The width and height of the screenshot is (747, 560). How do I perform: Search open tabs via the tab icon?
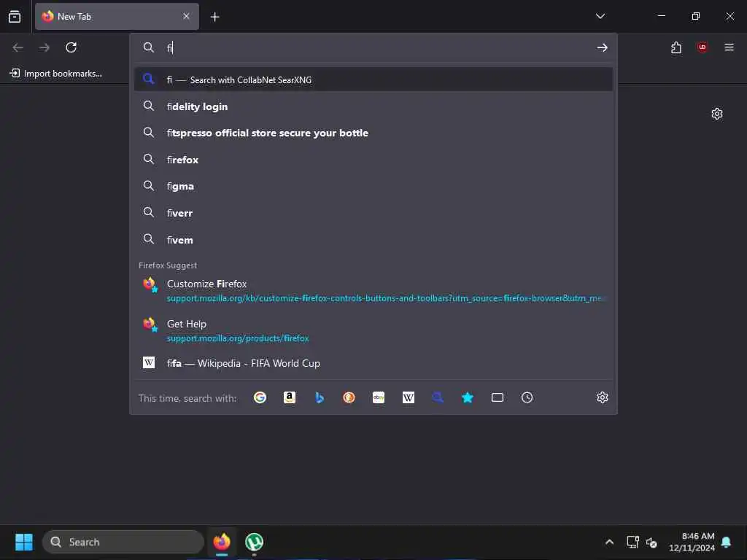click(x=498, y=397)
